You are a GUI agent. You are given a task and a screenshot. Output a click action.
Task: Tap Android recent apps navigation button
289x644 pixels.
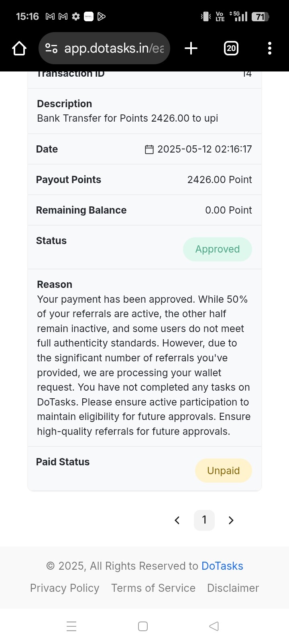click(x=71, y=626)
